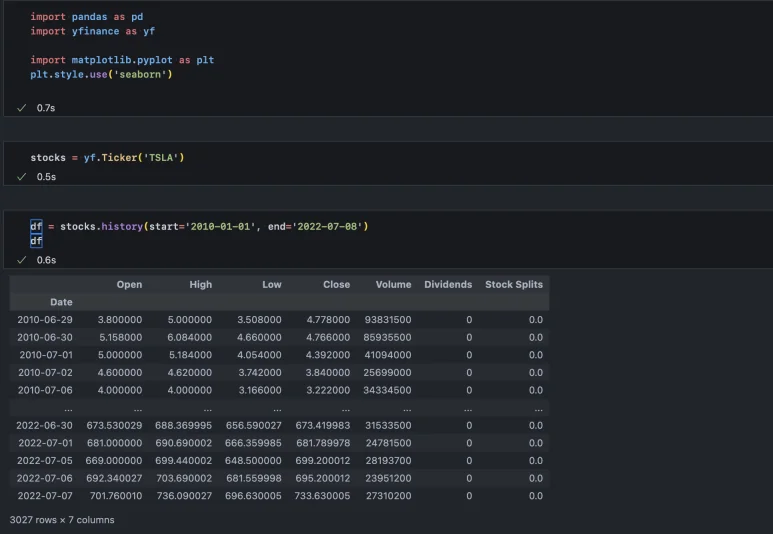Click the success checkmark beside 0.7s
This screenshot has width=773, height=534.
tap(21, 107)
